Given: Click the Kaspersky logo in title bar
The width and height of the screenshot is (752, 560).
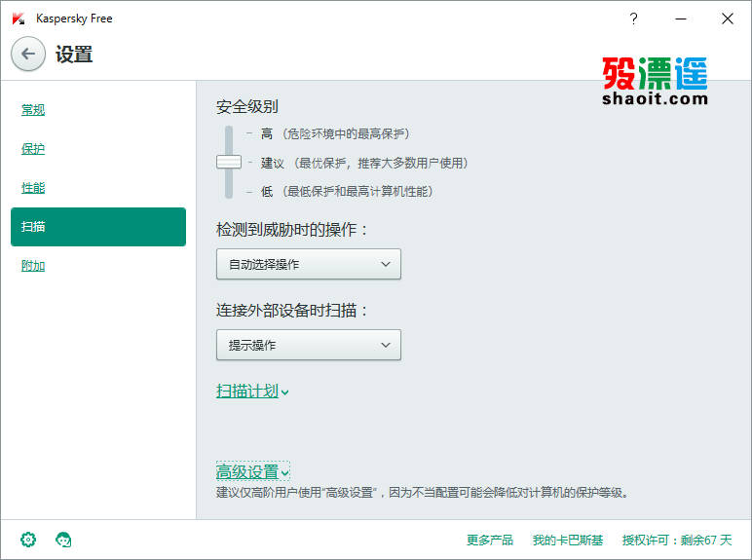Looking at the screenshot, I should point(19,19).
